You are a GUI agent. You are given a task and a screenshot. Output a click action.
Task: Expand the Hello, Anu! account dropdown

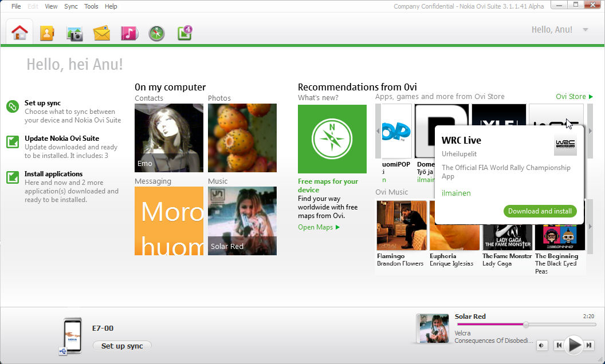coord(586,29)
